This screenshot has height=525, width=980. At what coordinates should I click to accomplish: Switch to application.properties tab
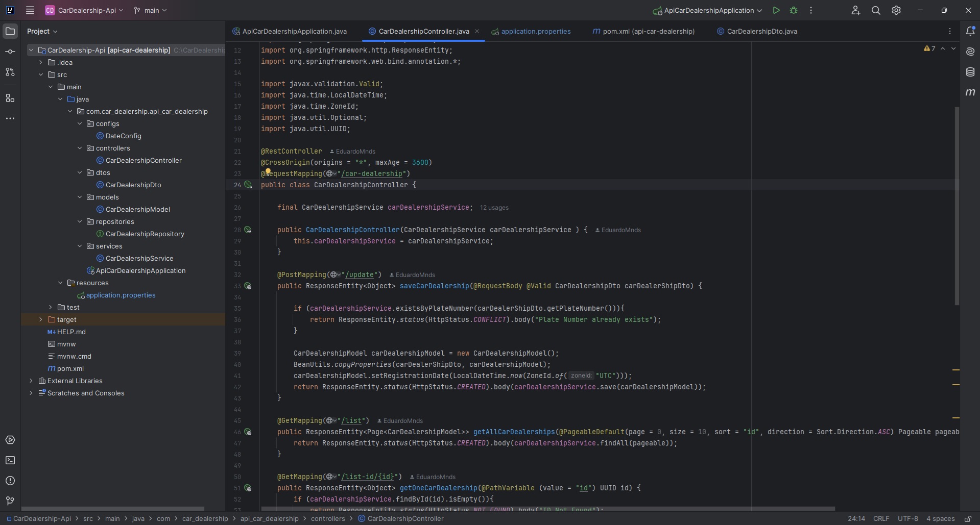coord(535,31)
